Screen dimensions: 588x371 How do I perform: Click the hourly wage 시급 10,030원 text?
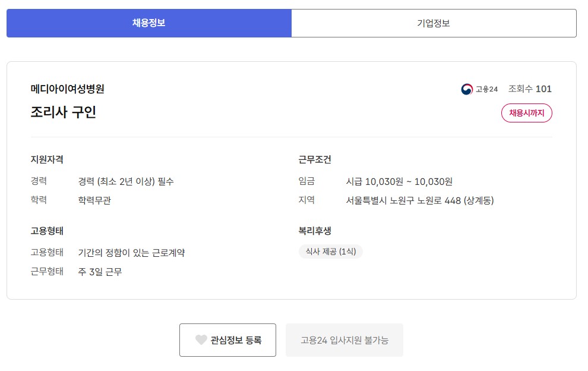399,181
